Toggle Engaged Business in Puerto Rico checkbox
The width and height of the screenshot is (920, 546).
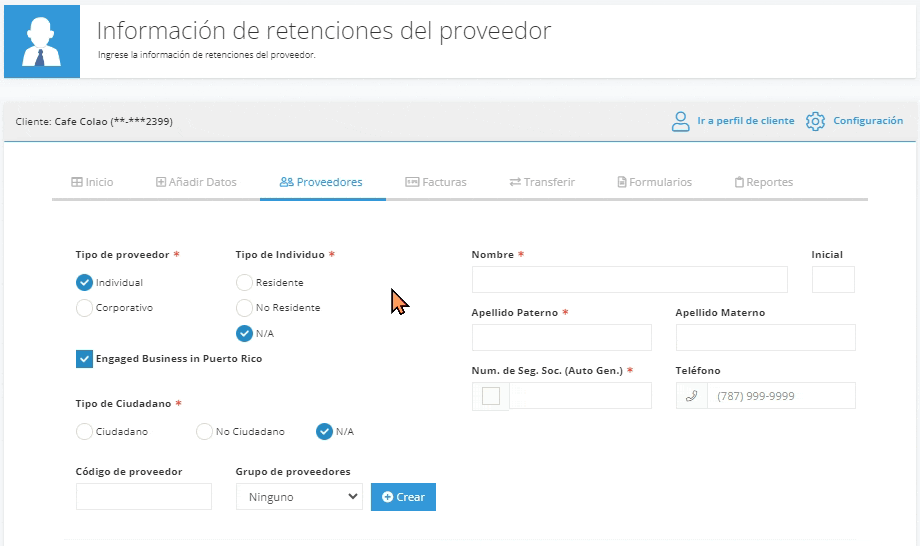[x=84, y=359]
